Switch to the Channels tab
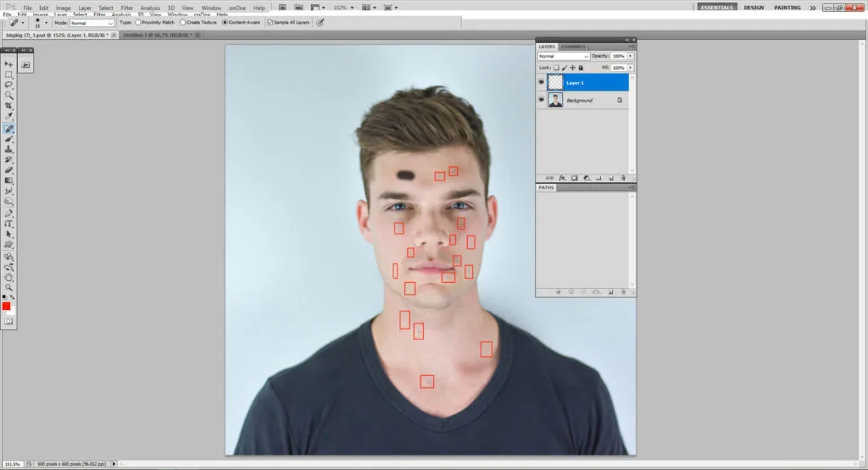This screenshot has height=470, width=868. (573, 47)
